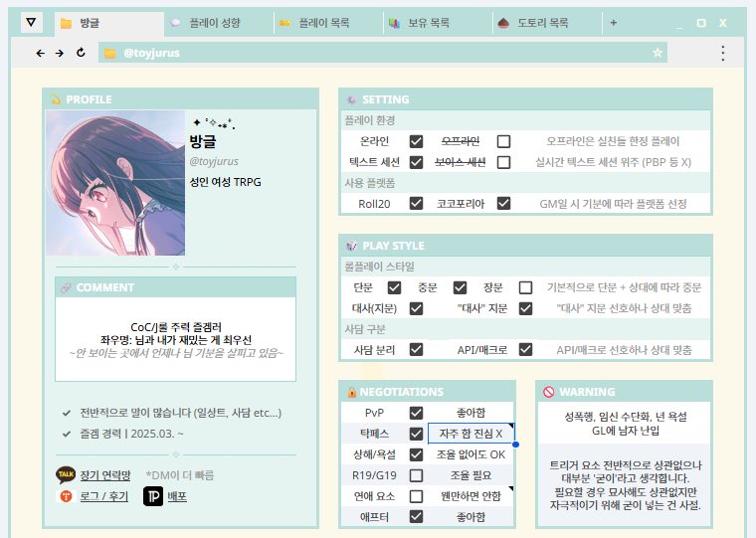
Task: Open the 플레이 성향 tab
Action: 219,23
